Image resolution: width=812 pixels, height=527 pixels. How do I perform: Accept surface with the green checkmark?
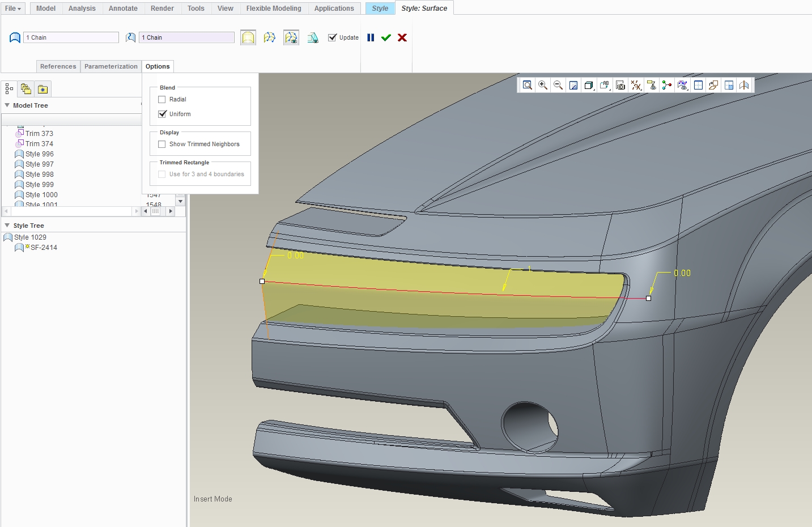coord(386,37)
